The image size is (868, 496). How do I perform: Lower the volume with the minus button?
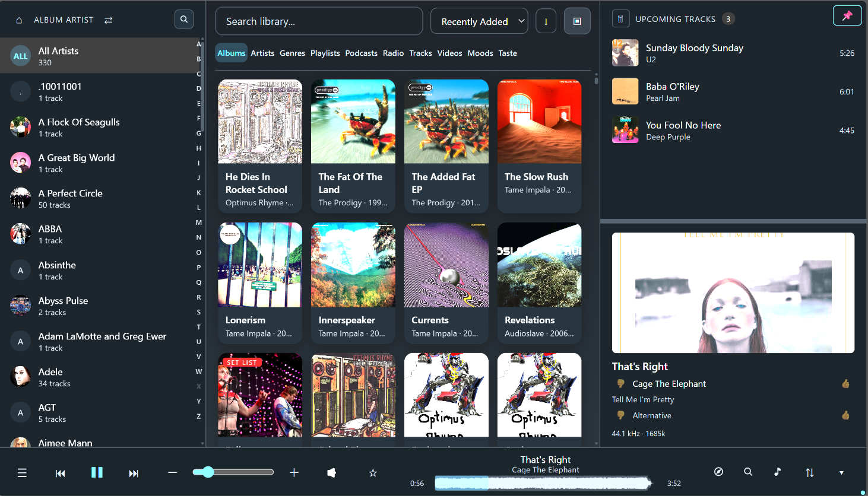pyautogui.click(x=172, y=472)
